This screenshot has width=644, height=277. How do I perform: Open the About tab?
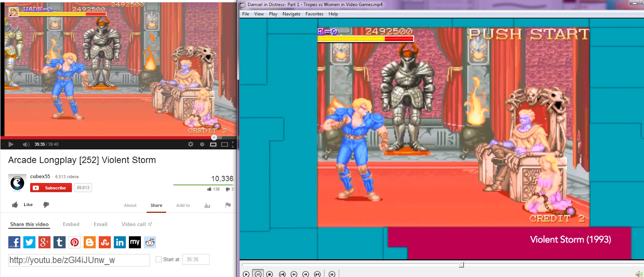click(130, 205)
